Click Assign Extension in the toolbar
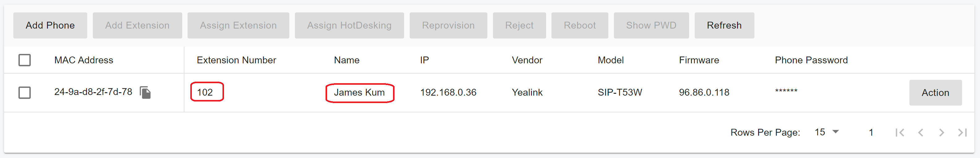 click(x=238, y=25)
